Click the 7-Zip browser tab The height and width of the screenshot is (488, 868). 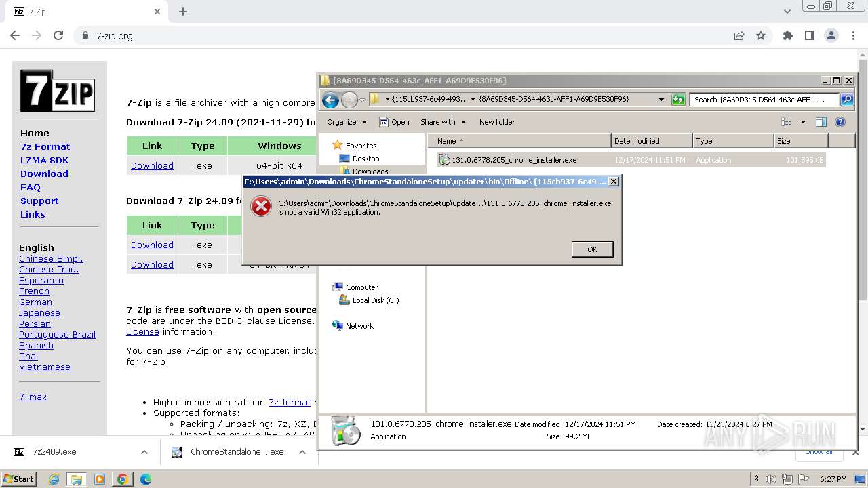pos(87,12)
